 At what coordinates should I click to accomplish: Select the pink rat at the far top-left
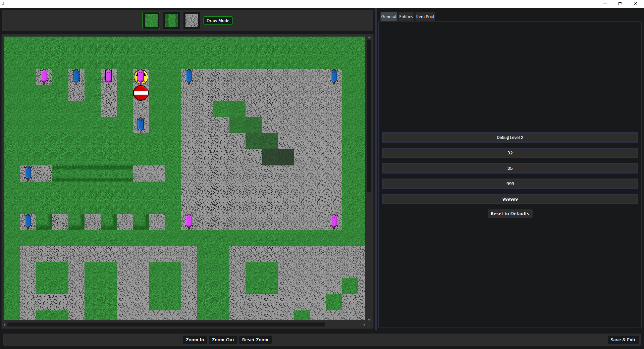click(x=44, y=77)
